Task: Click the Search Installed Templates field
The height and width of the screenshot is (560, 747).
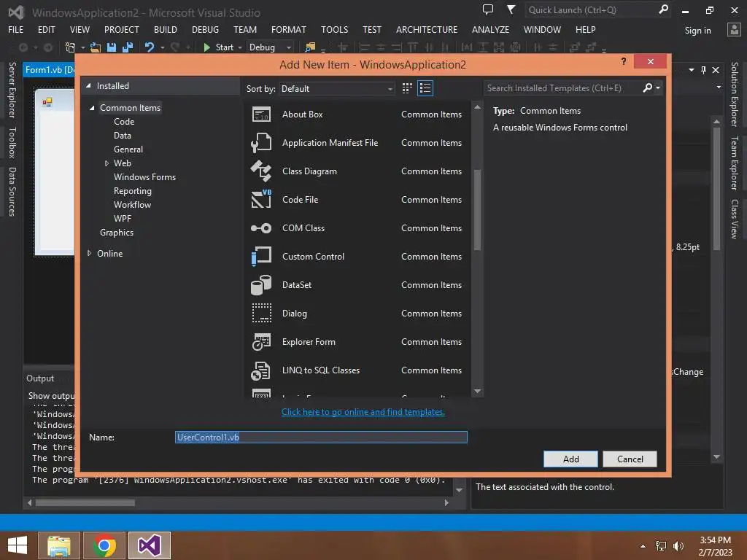Action: pos(562,88)
